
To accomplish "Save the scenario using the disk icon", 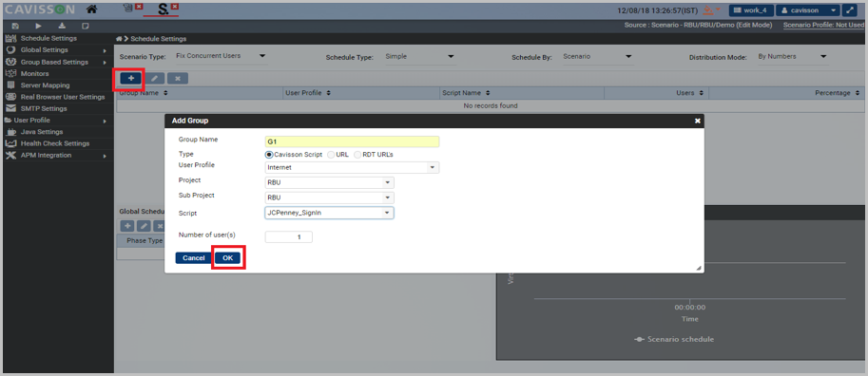I will click(15, 26).
